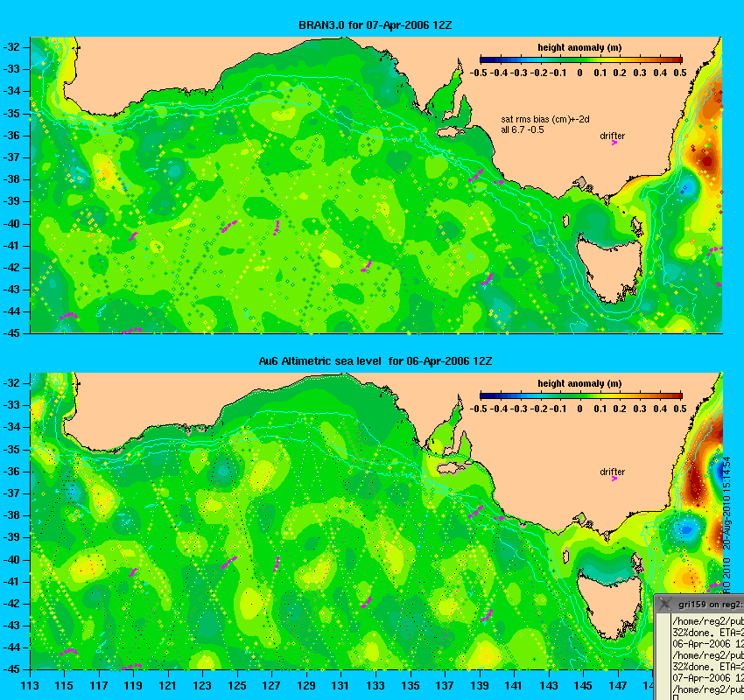Image resolution: width=744 pixels, height=700 pixels.
Task: Click longitude label '129' on the x-axis
Action: [x=306, y=685]
